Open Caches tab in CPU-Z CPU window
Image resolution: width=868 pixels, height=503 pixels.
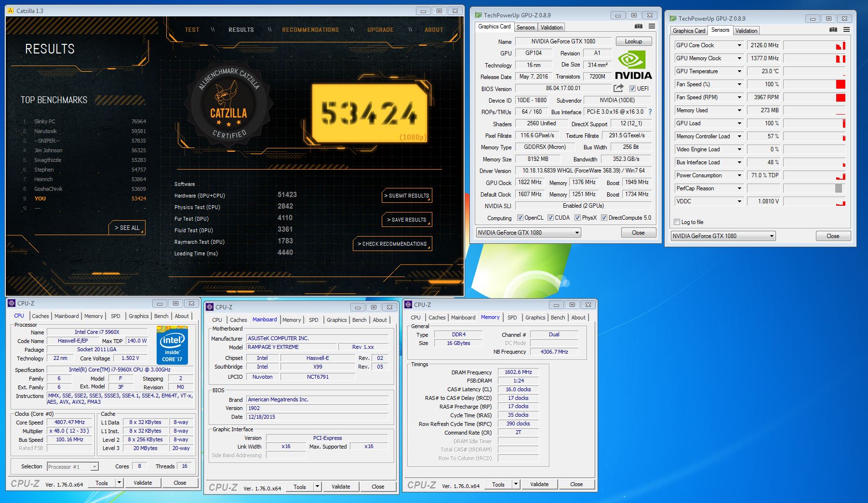[x=40, y=316]
